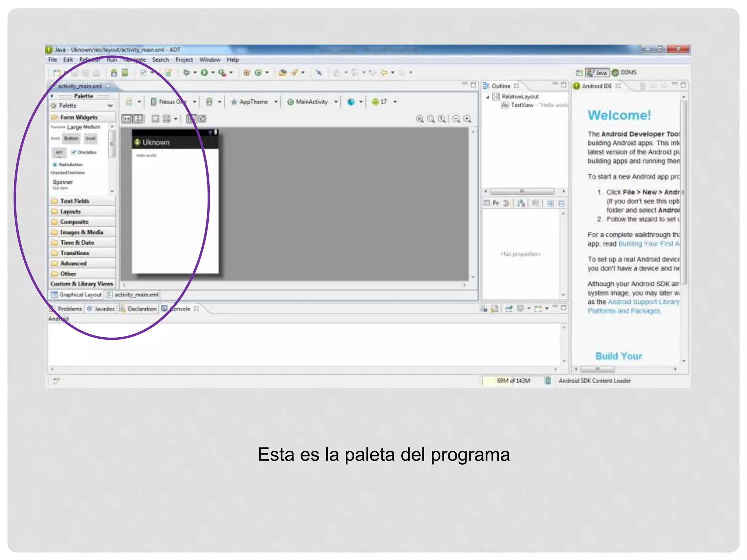Open the Android SDK Manager toolbar icon
747x560 pixels.
[x=114, y=73]
